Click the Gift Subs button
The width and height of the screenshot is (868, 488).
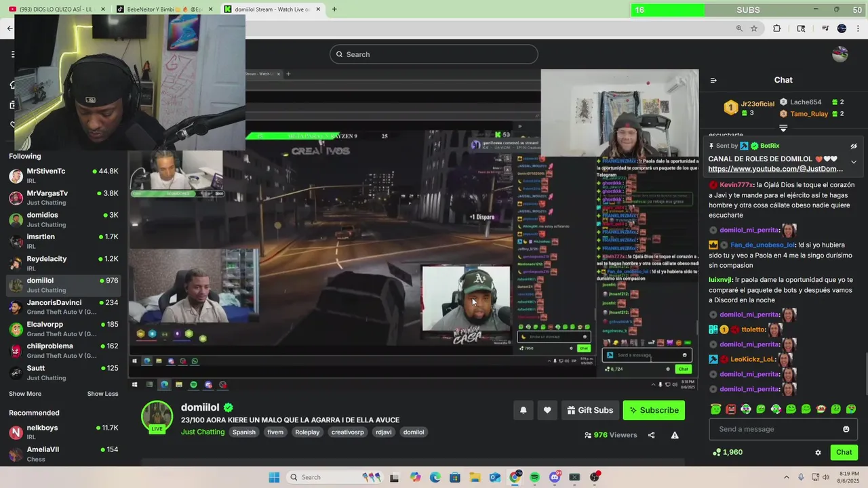[590, 410]
